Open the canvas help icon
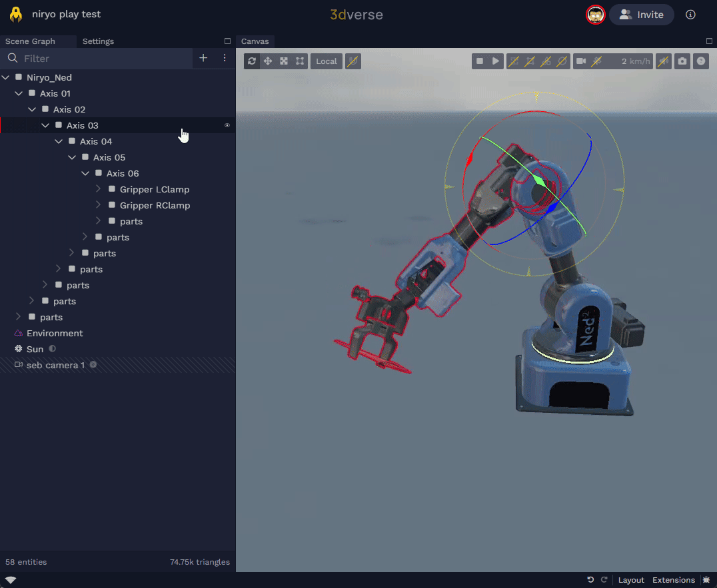 pos(700,61)
